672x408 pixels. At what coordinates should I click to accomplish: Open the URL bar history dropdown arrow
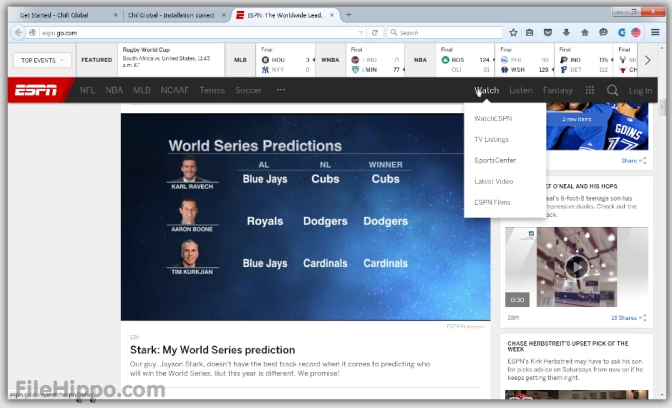click(360, 33)
